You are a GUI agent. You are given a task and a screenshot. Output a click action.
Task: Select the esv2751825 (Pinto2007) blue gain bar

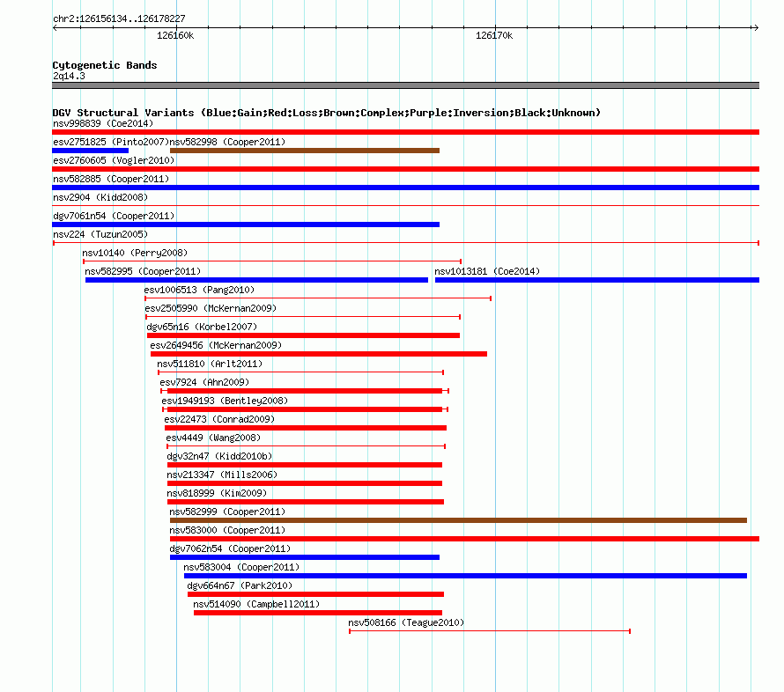(x=91, y=151)
